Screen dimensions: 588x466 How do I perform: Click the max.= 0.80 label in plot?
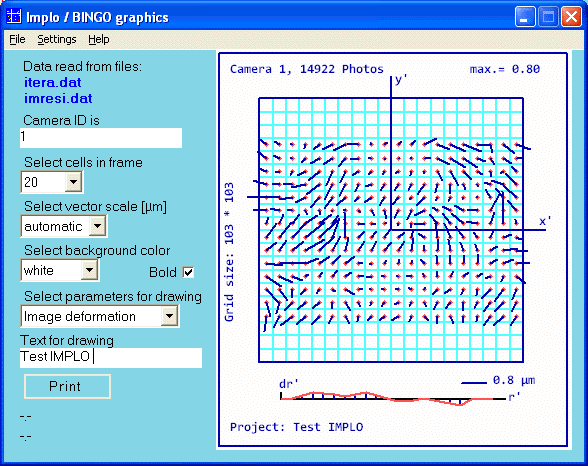tap(505, 69)
